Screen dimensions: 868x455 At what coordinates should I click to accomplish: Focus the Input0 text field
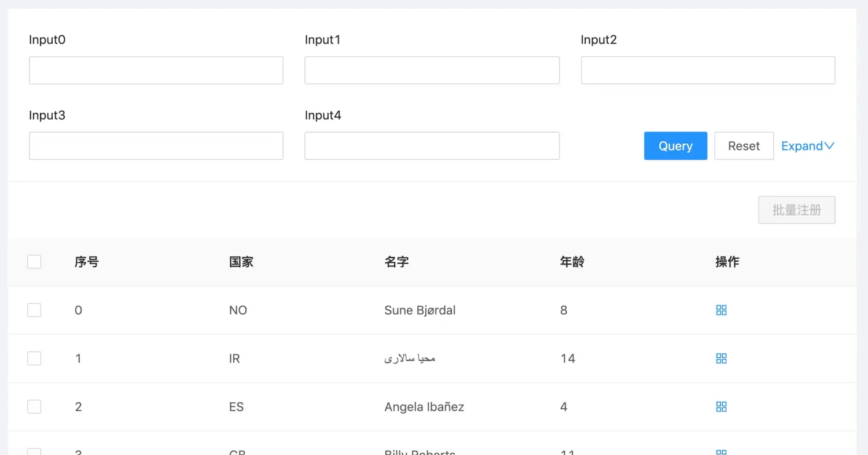(x=156, y=70)
